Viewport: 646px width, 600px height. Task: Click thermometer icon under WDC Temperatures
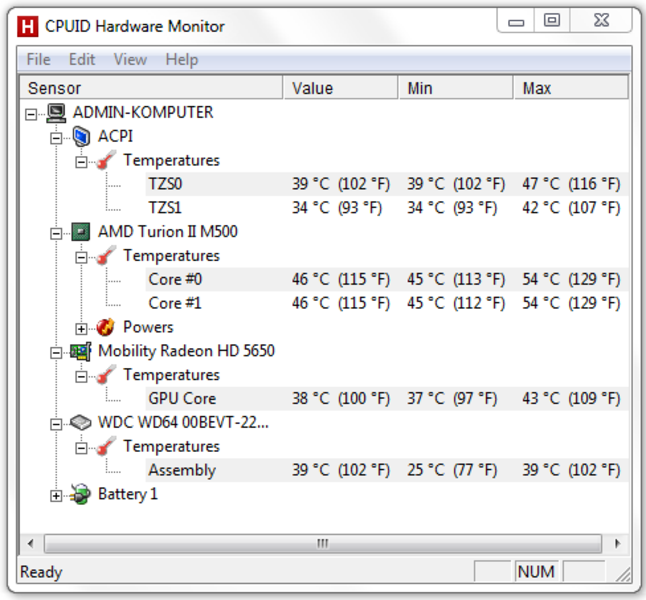coord(106,447)
